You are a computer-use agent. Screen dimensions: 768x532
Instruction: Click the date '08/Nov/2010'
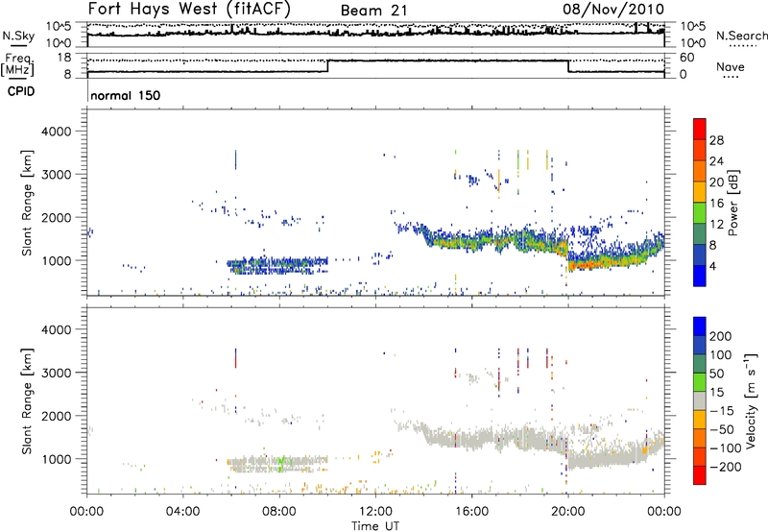click(613, 9)
